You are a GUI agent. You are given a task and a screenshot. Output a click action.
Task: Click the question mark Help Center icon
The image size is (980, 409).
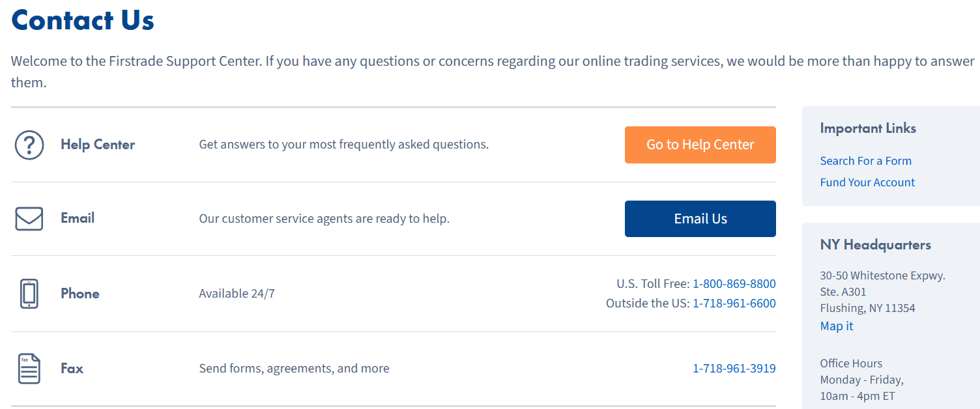pyautogui.click(x=29, y=145)
